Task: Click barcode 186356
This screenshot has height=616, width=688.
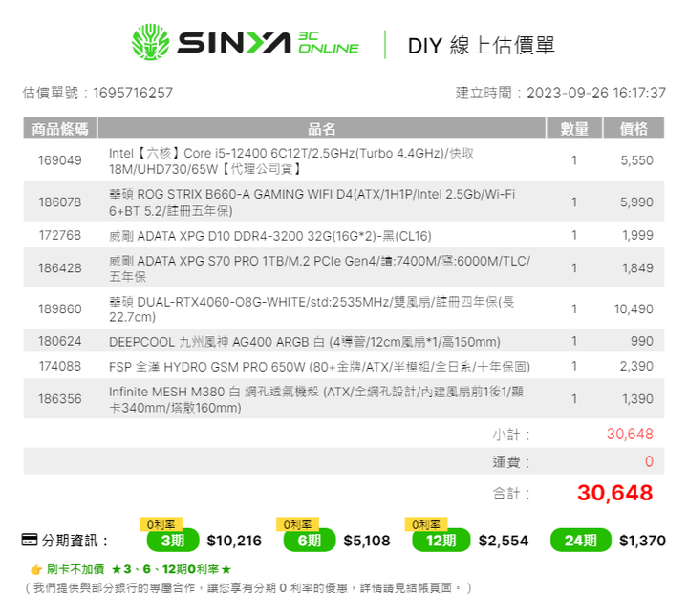Action: tap(59, 399)
